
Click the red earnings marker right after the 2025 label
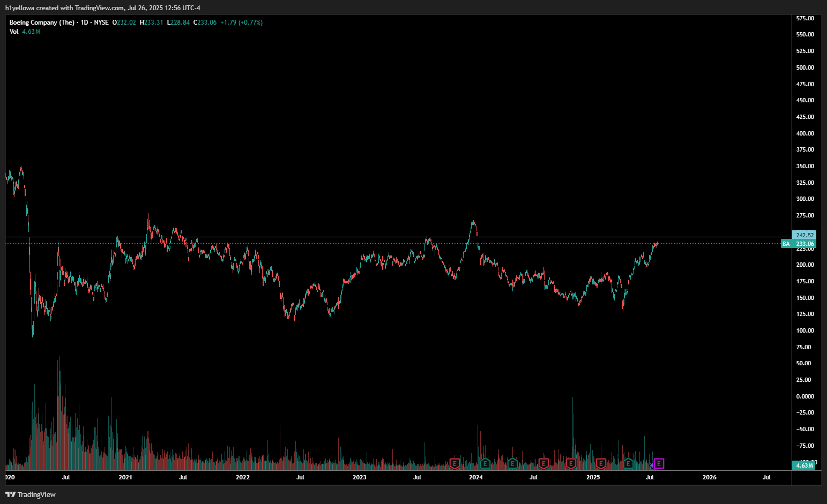(x=601, y=463)
